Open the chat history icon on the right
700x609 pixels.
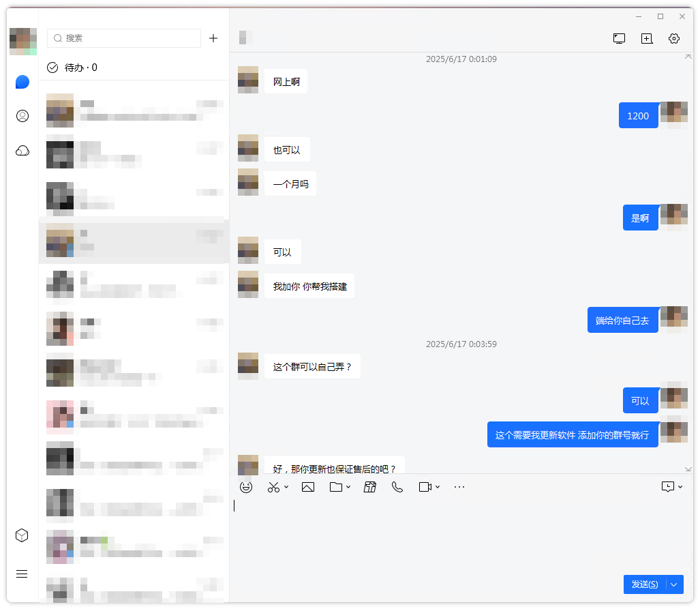click(x=669, y=487)
